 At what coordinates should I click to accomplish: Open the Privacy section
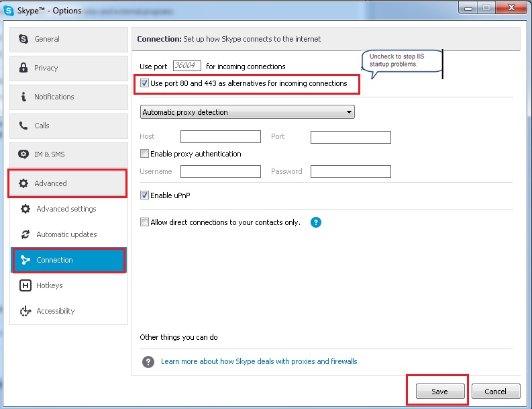[69, 69]
